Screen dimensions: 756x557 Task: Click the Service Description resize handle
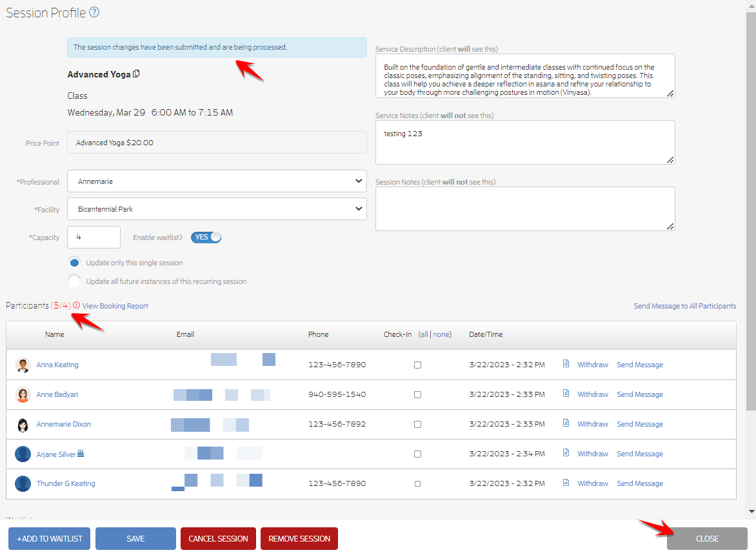pyautogui.click(x=670, y=94)
